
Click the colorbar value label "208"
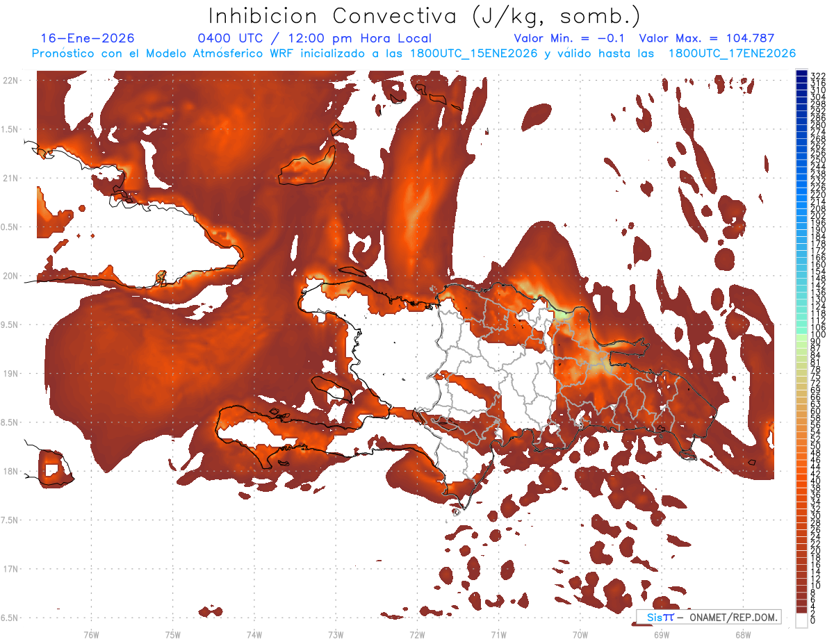tap(818, 208)
